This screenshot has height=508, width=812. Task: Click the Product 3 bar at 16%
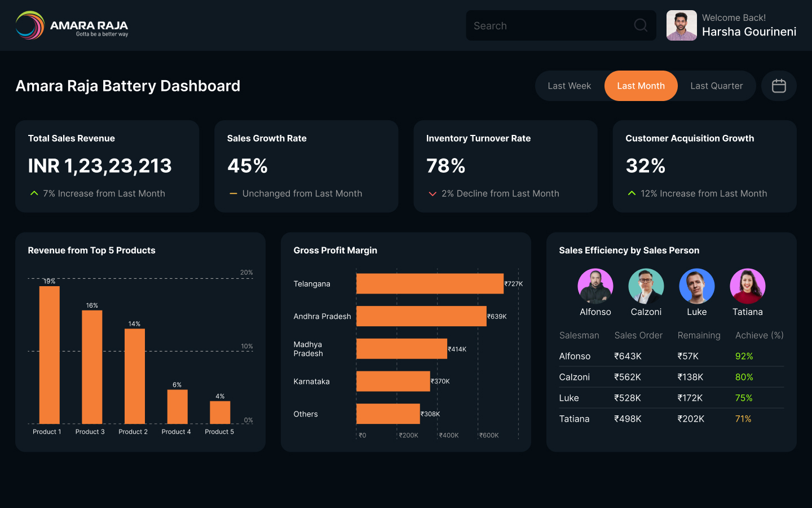tap(92, 367)
